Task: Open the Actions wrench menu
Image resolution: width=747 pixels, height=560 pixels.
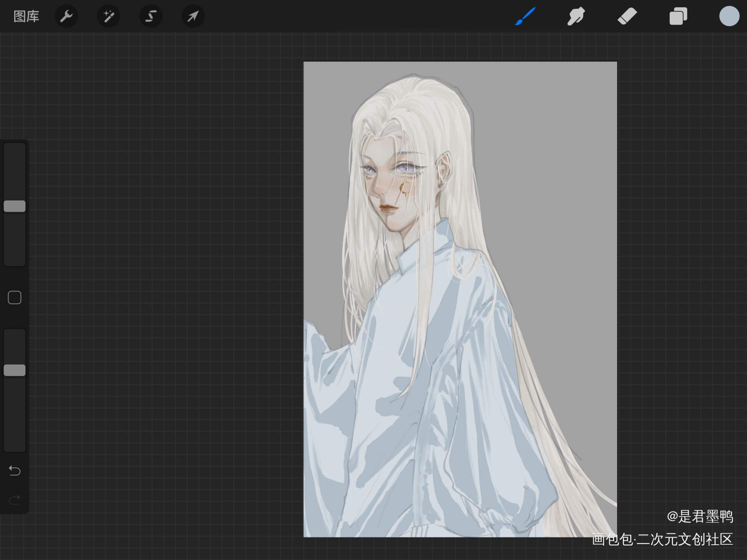Action: (x=66, y=16)
